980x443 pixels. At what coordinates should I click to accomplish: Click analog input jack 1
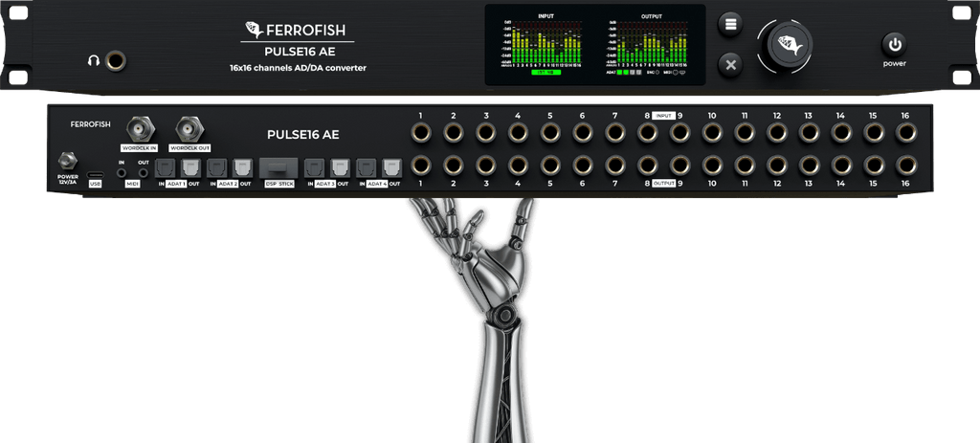point(420,133)
